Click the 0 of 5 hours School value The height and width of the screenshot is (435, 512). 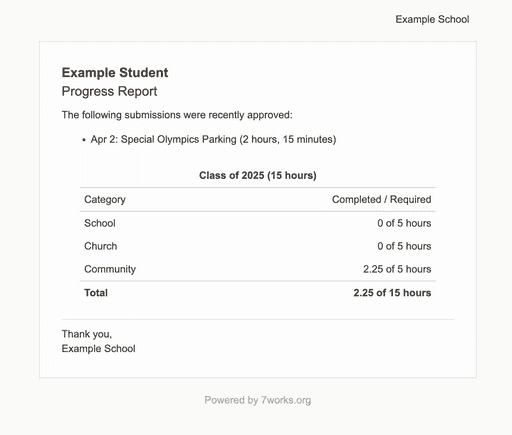(x=404, y=223)
